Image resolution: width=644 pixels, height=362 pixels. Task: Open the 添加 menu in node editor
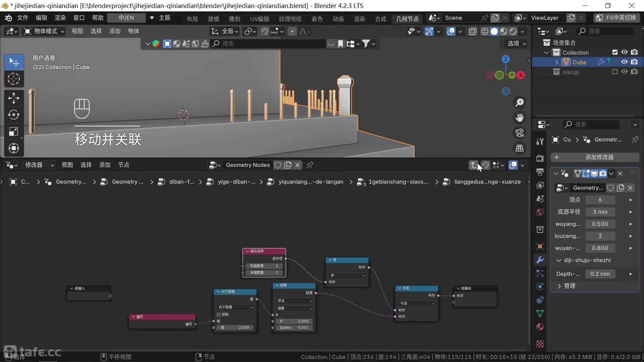click(105, 165)
